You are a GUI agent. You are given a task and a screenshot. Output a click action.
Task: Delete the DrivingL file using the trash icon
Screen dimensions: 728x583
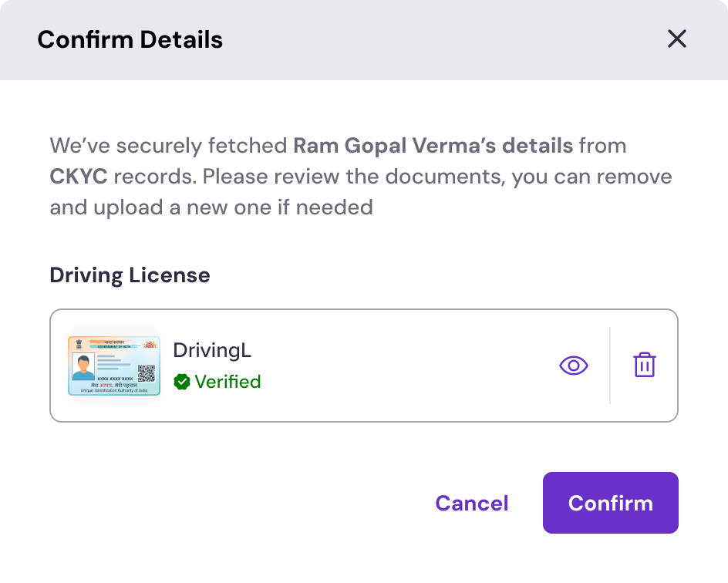643,365
